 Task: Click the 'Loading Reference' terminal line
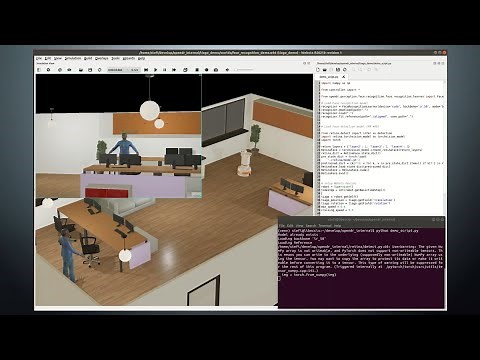pos(295,243)
